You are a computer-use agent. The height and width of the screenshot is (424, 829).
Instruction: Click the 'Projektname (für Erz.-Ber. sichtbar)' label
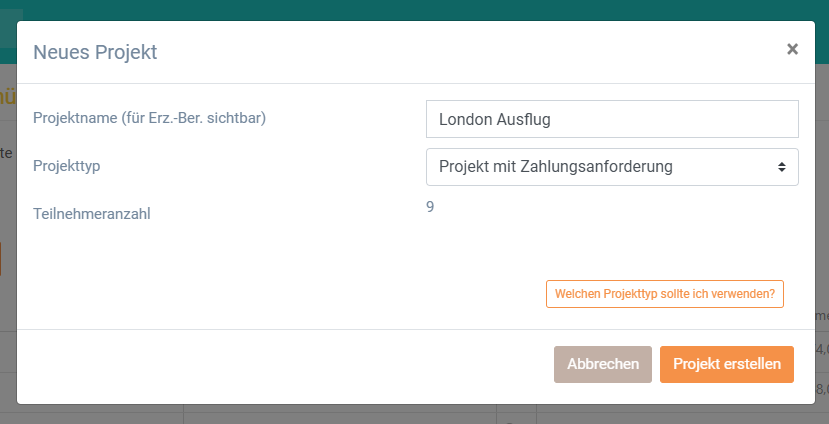coord(150,118)
